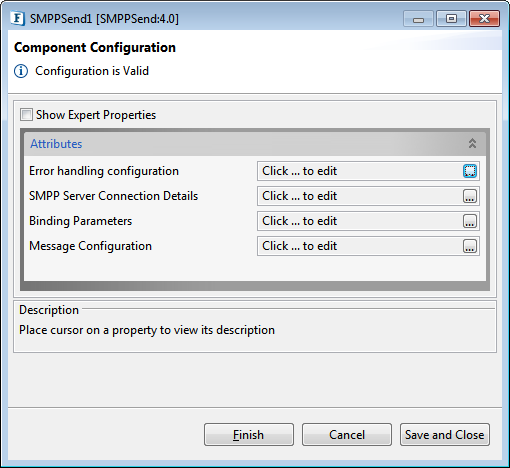Click the Attributes section header label
The width and height of the screenshot is (510, 468).
click(56, 144)
